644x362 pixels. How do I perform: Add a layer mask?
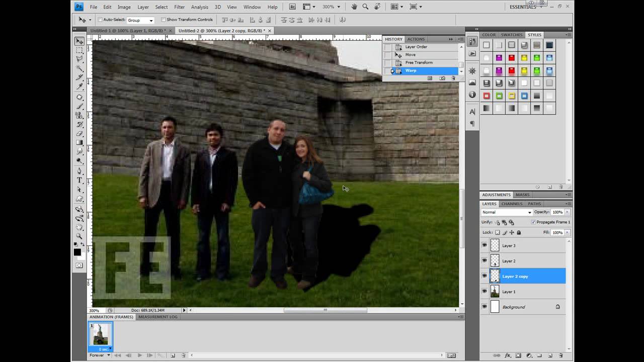(518, 355)
